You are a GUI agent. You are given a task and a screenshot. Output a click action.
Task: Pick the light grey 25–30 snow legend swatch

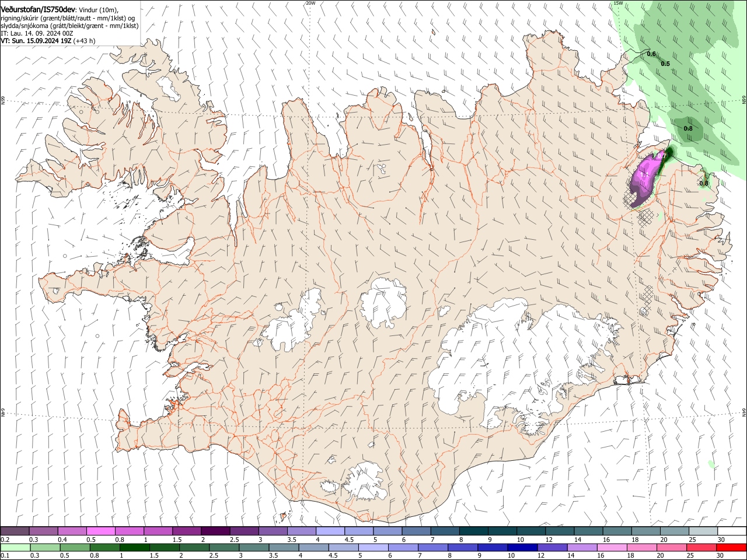(703, 531)
